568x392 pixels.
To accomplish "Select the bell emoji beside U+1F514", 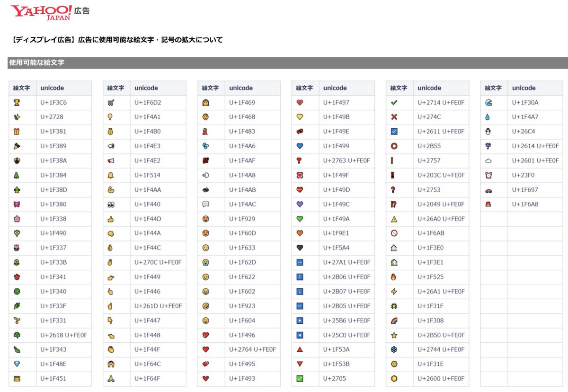I will tap(111, 175).
